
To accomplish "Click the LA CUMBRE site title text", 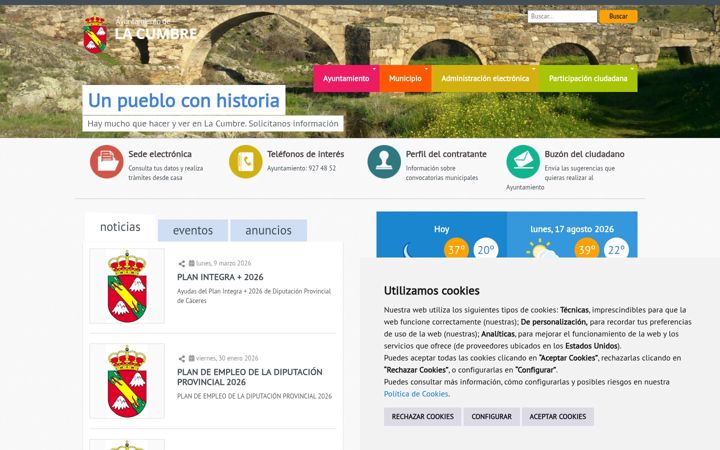I will 156,34.
